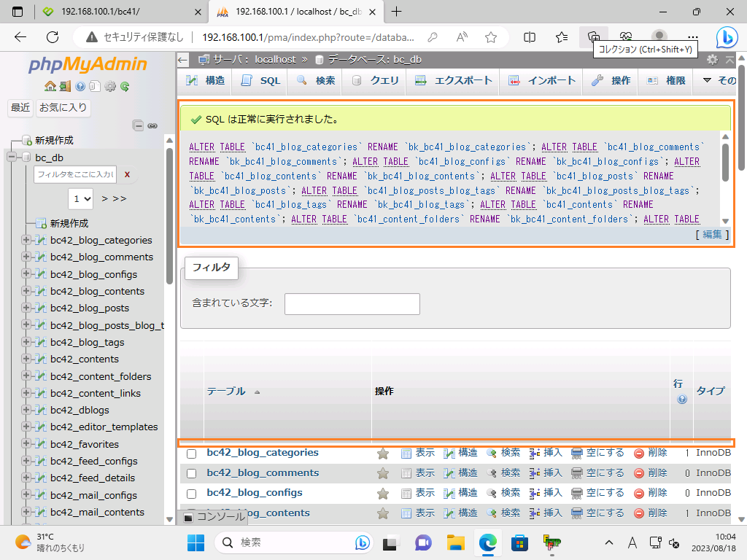Open phpMyAdmin documentation help icon
Screen dimensions: 747x560
point(80,86)
